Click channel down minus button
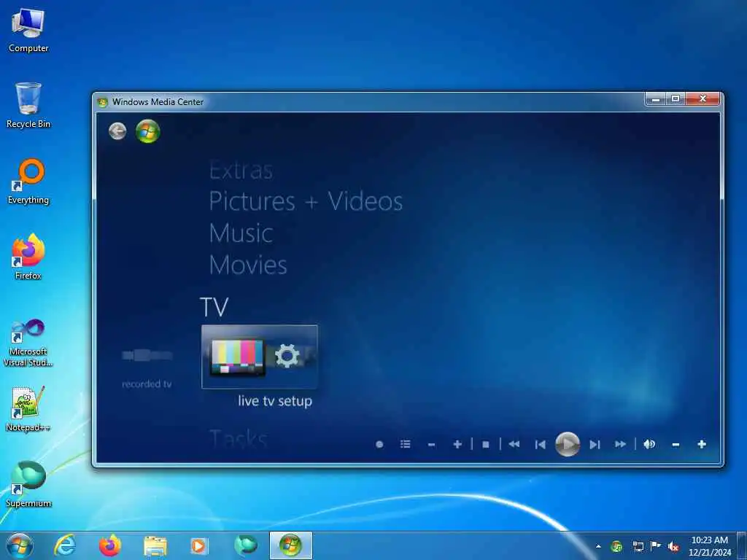This screenshot has height=560, width=747. pos(432,444)
